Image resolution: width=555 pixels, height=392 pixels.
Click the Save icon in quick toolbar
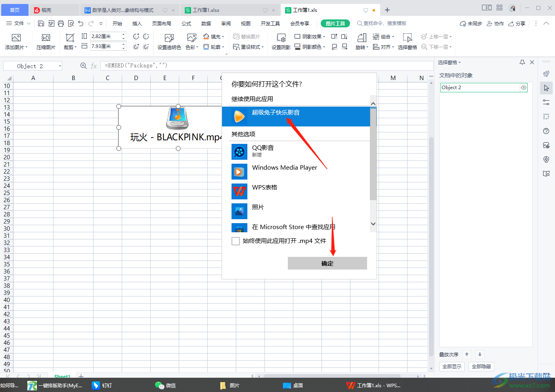coord(41,23)
